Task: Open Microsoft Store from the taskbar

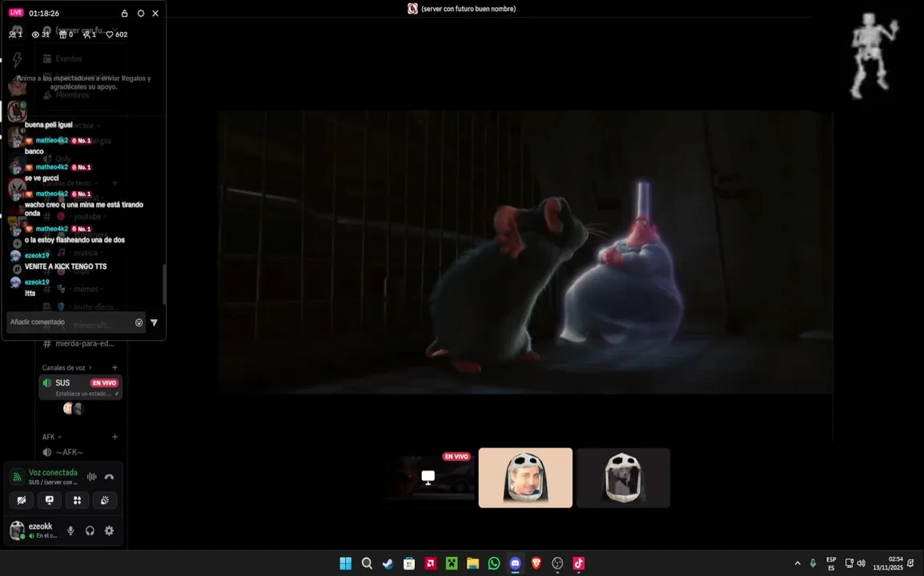Action: pos(409,564)
